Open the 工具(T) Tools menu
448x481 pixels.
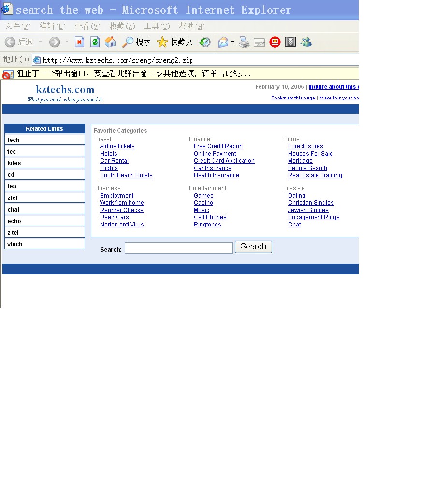click(157, 27)
